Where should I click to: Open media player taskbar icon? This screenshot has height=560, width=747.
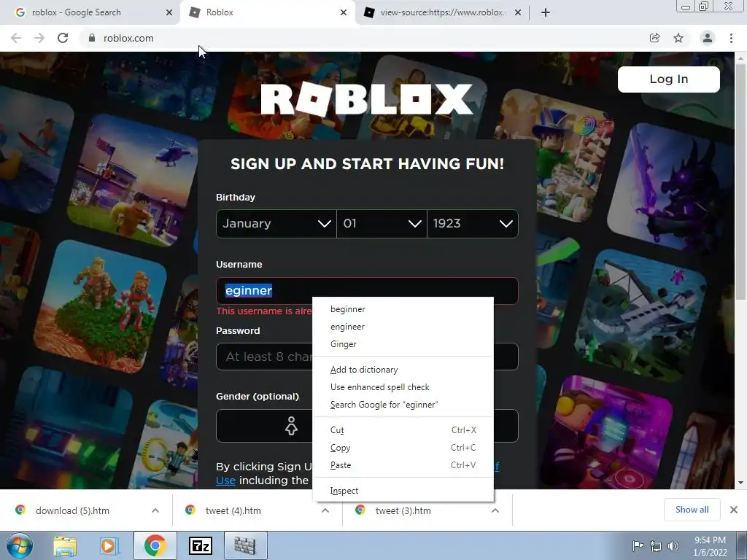point(109,545)
